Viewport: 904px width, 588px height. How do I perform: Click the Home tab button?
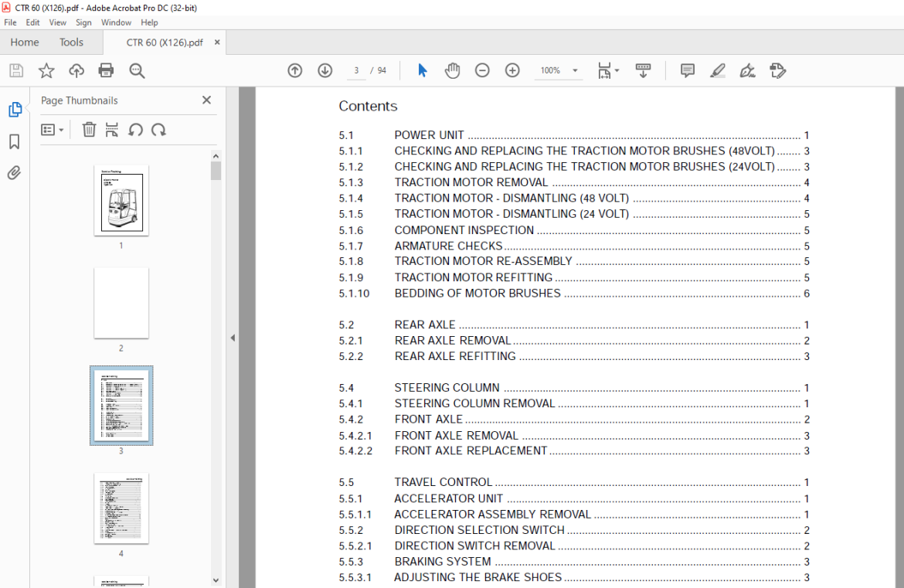(x=25, y=42)
